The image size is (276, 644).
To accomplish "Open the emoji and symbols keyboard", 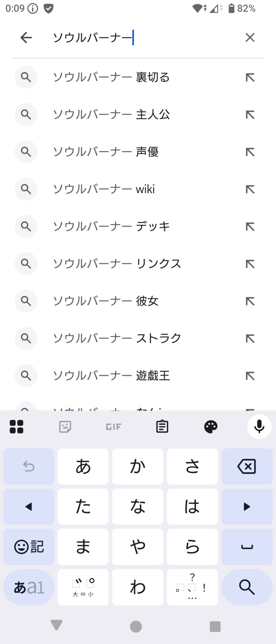I will (29, 547).
